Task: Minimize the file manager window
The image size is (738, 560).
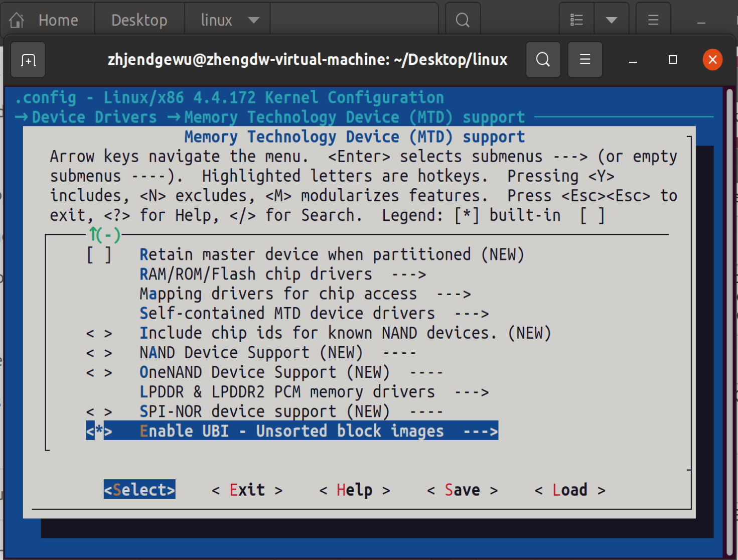Action: coord(701,21)
